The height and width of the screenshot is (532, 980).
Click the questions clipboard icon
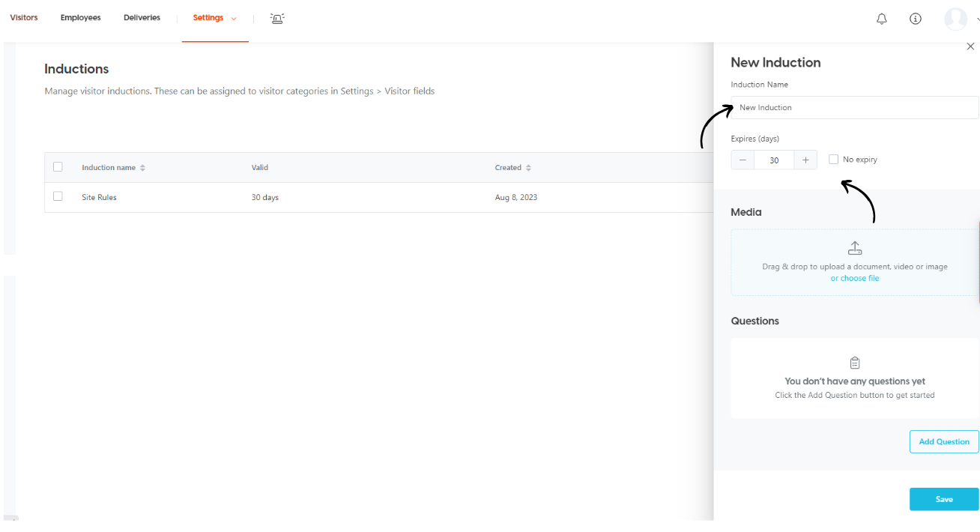click(855, 363)
